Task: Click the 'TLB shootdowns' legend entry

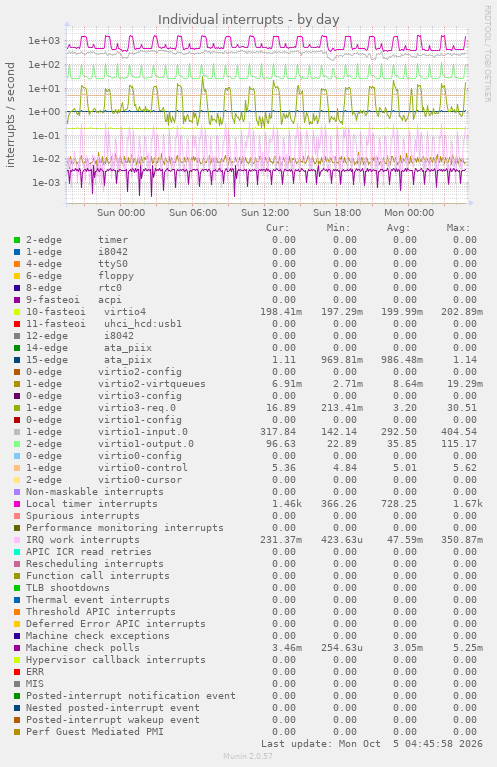Action: coord(68,587)
